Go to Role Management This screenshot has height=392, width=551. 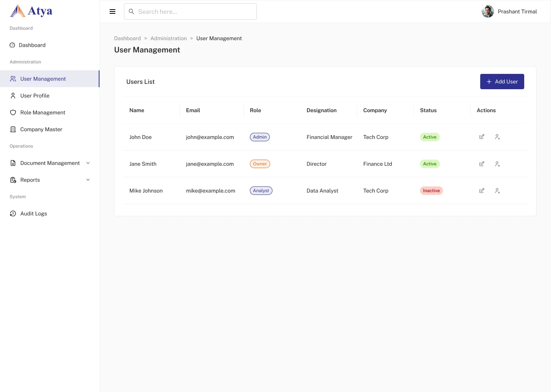pyautogui.click(x=50, y=113)
